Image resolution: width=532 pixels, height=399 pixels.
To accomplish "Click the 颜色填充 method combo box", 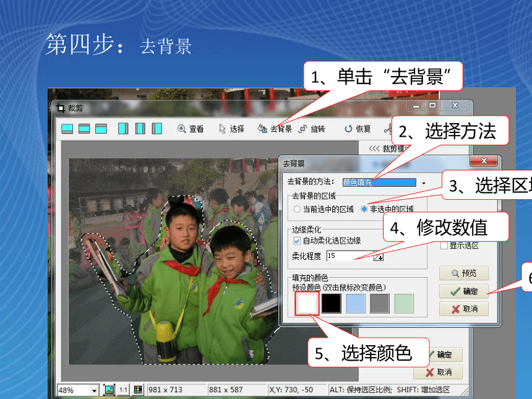I will [x=379, y=183].
